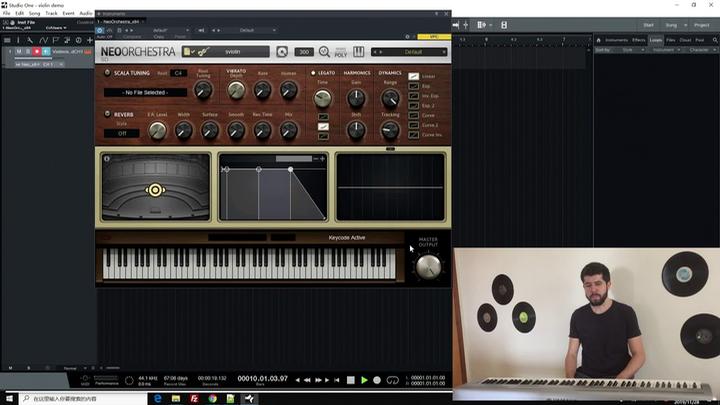Select the Exp. 2 dynamics curve
The width and height of the screenshot is (720, 405).
[414, 105]
